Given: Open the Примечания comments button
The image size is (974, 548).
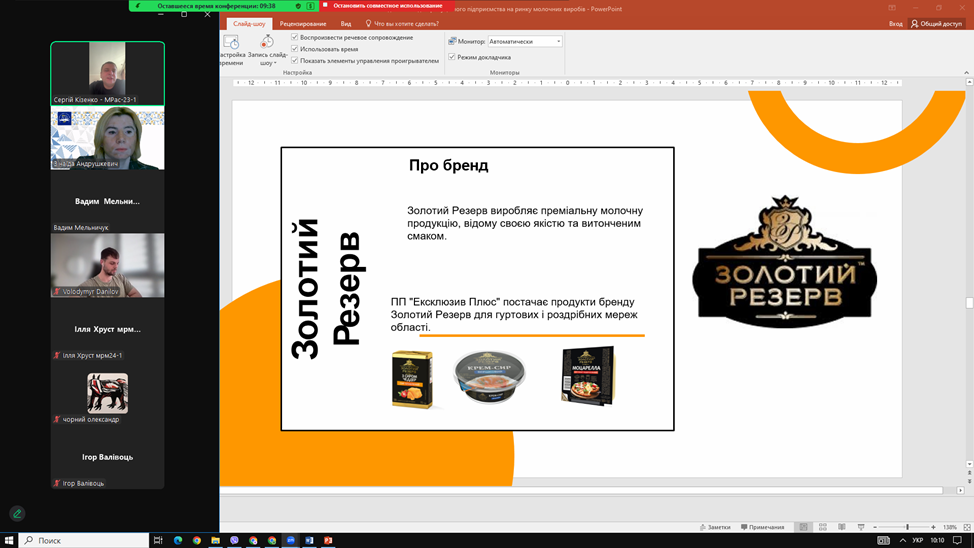Looking at the screenshot, I should 762,527.
